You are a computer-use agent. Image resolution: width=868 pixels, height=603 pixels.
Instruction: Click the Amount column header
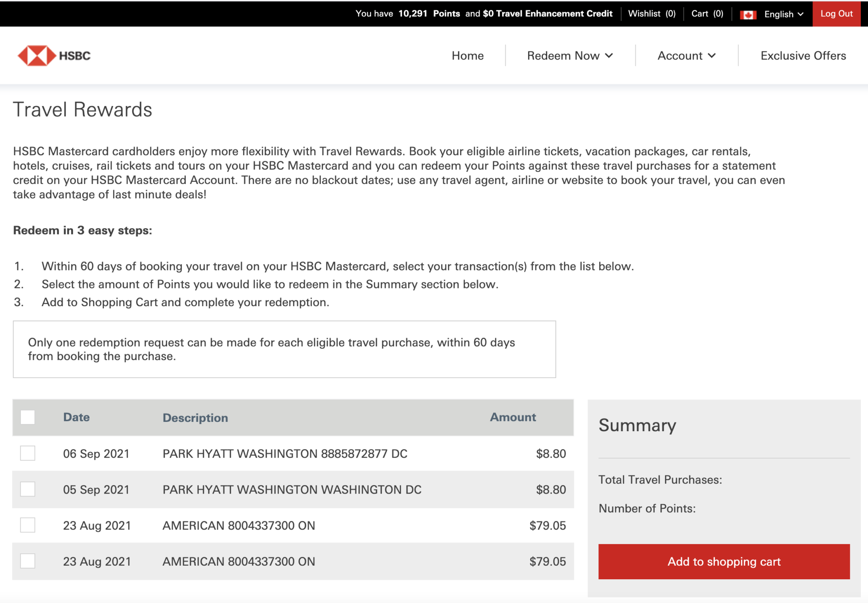[513, 417]
